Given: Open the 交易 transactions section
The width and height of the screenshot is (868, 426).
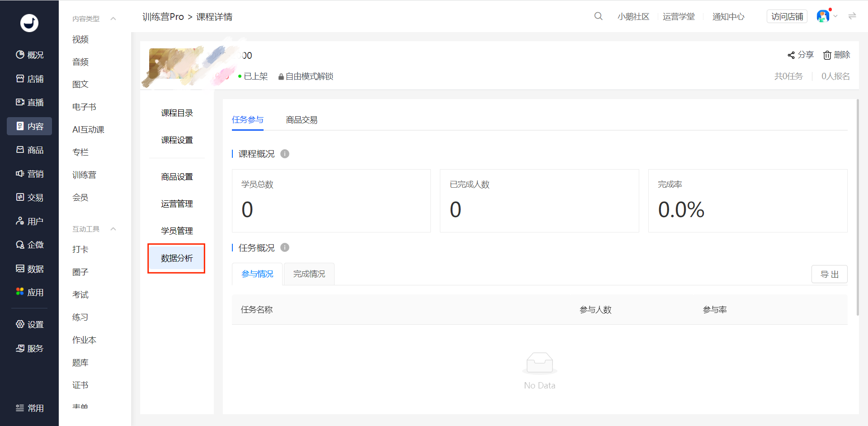Looking at the screenshot, I should tap(29, 197).
